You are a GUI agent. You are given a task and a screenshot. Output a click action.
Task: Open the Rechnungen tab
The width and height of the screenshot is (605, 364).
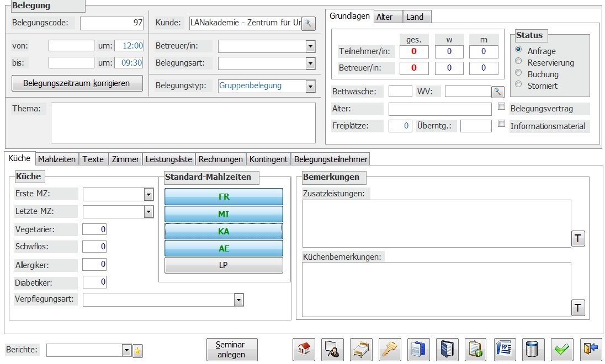220,159
